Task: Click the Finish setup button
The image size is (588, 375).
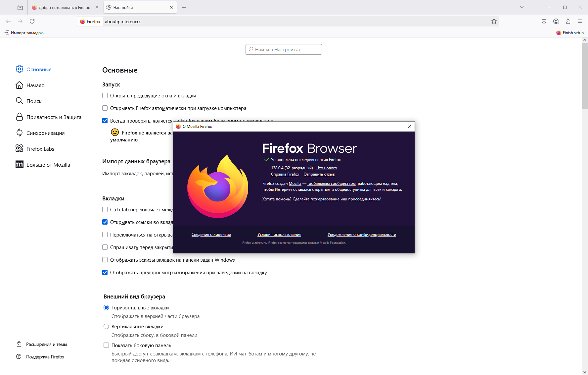Action: click(570, 33)
